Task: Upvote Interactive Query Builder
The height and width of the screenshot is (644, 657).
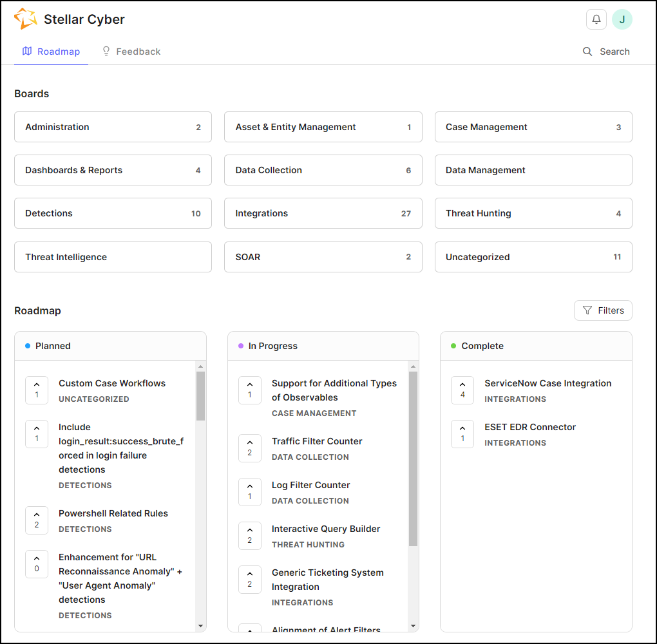Action: 250,535
